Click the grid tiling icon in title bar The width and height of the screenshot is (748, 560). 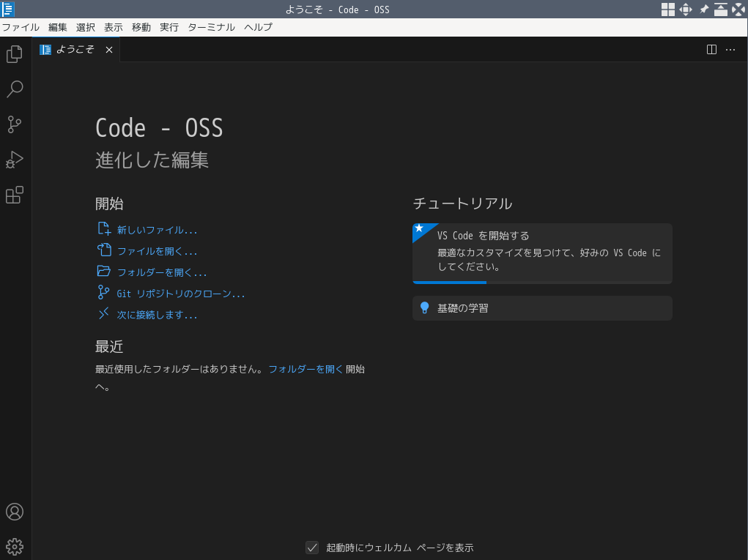click(668, 9)
